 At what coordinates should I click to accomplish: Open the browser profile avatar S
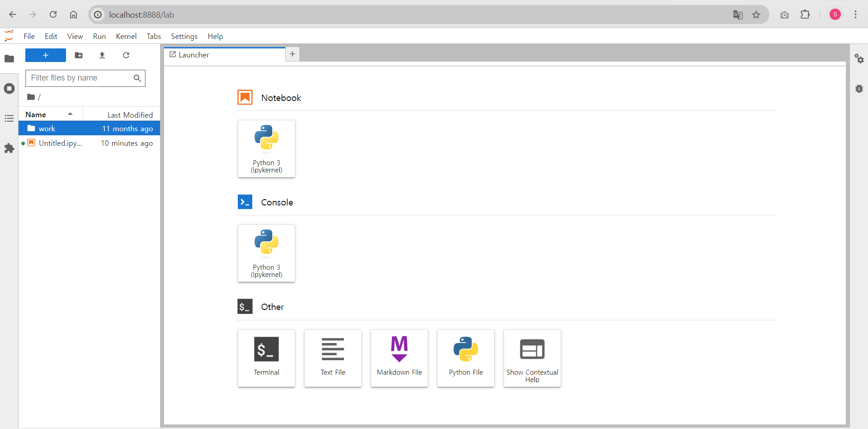pos(835,14)
